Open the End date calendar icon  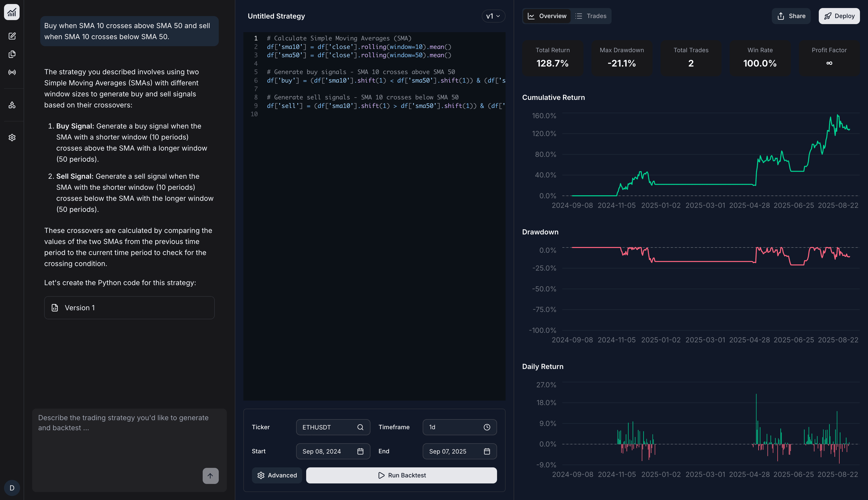pyautogui.click(x=487, y=451)
